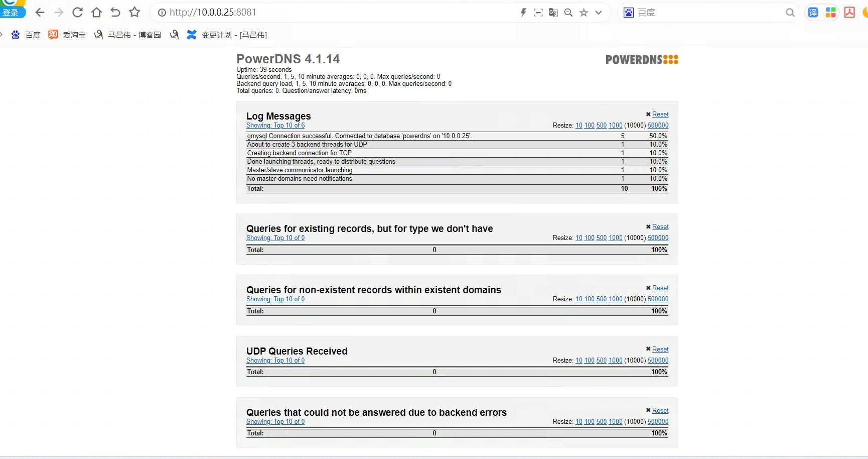Set backend errors resize to 100
868x459 pixels.
click(590, 422)
